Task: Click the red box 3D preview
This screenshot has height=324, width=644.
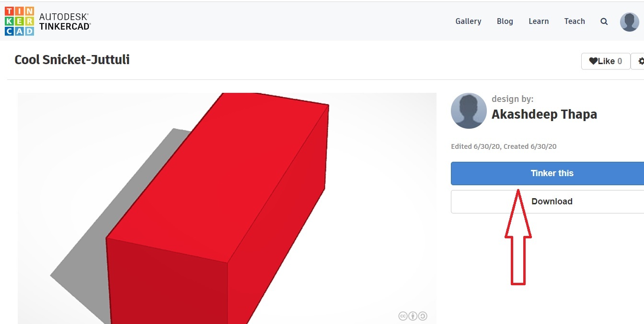Action: tap(227, 208)
